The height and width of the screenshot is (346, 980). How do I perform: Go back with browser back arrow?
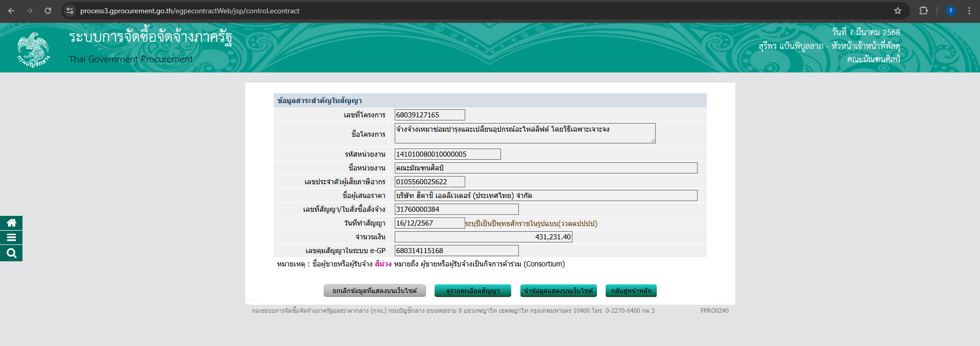[11, 11]
